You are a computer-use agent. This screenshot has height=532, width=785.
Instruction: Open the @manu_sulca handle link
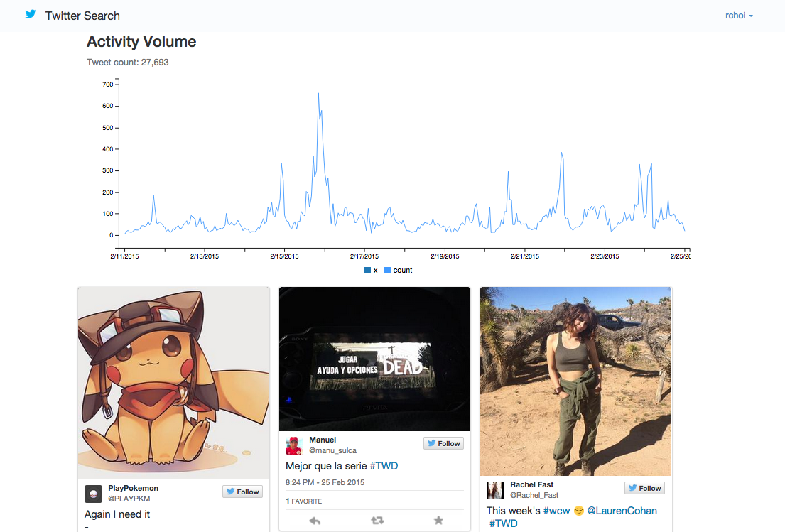tap(333, 450)
